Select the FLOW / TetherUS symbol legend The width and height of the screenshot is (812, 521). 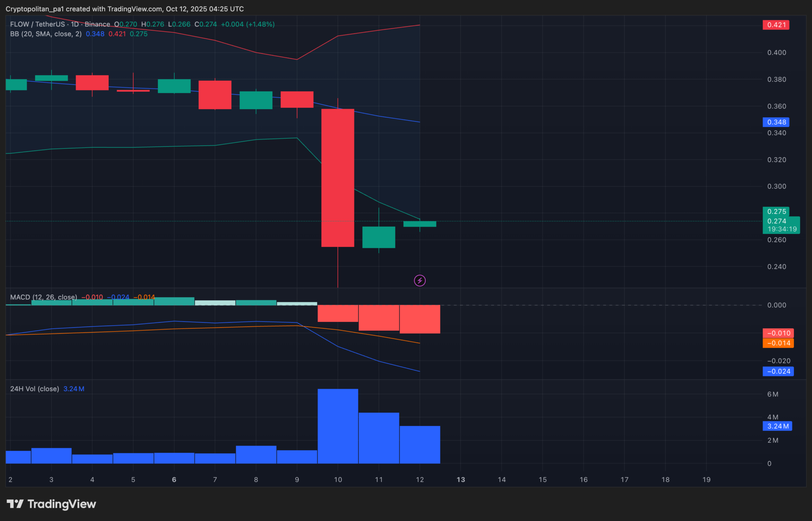[x=38, y=25]
